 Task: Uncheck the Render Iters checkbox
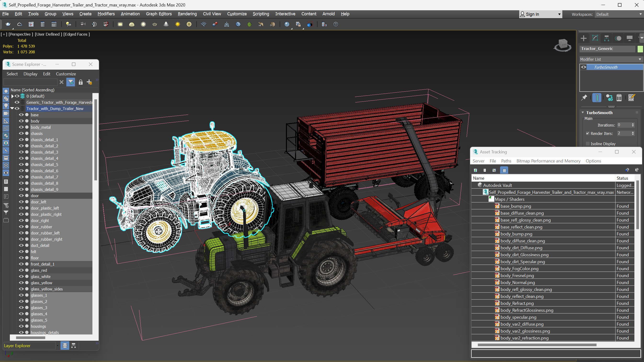pyautogui.click(x=588, y=134)
